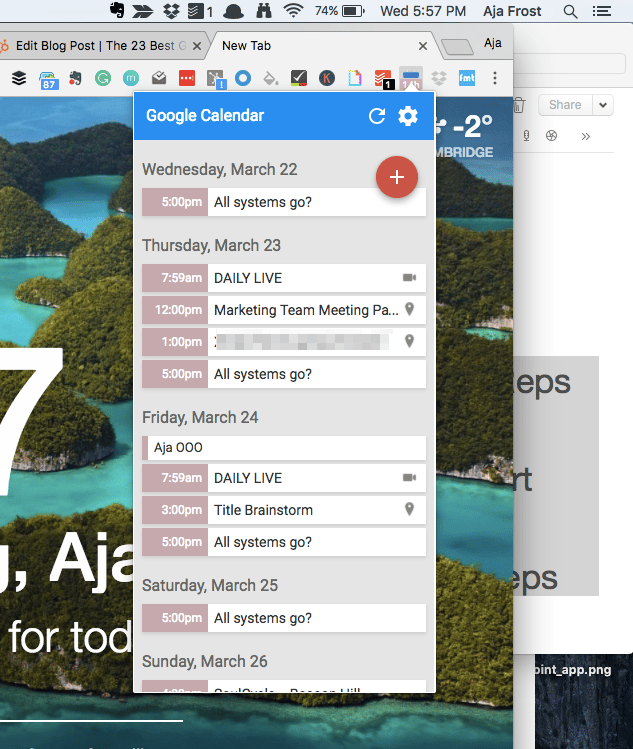The image size is (633, 749).
Task: Close the New Tab tab
Action: tap(423, 46)
